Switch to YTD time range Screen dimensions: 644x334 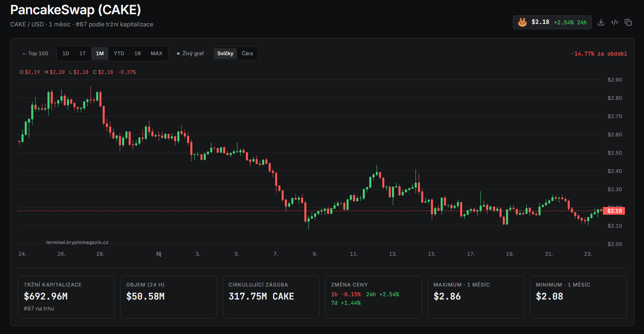(x=119, y=54)
